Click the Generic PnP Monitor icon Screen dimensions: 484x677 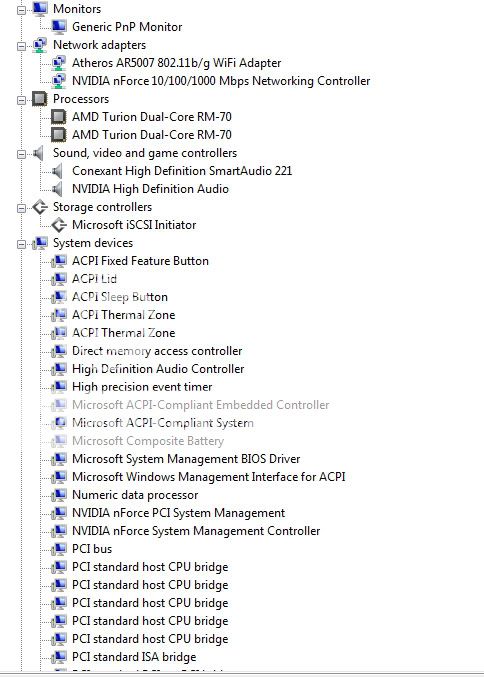pos(59,27)
